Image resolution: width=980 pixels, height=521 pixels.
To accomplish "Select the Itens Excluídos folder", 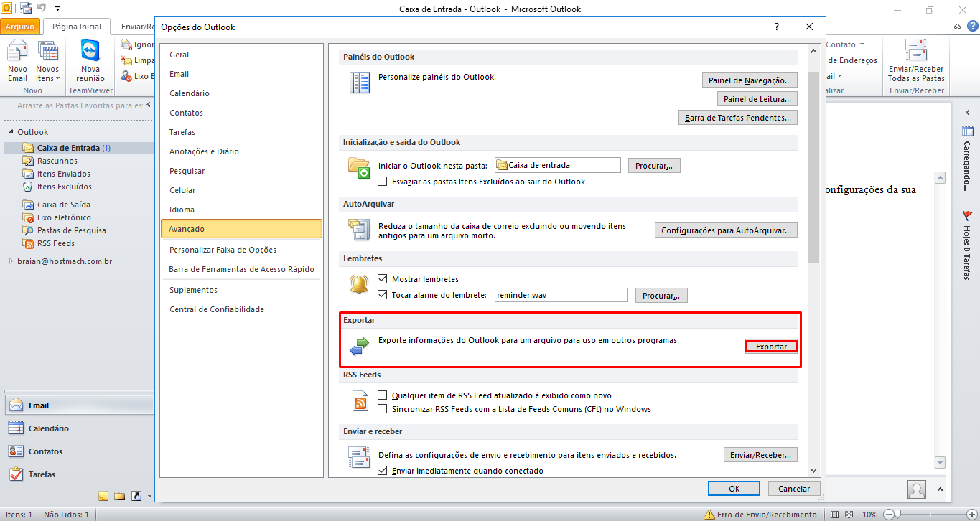I will [64, 187].
